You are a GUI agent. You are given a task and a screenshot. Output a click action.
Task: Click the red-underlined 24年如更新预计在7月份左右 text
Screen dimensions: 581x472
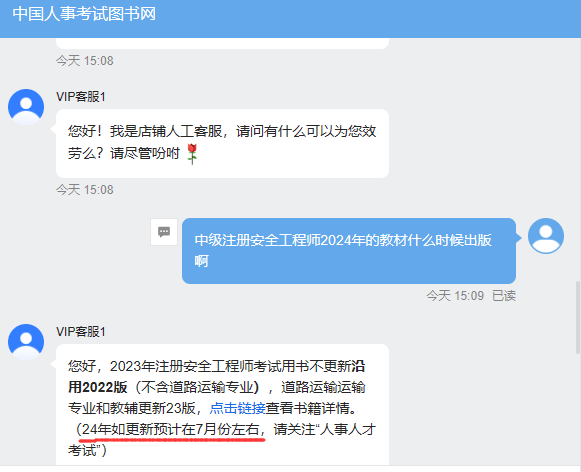click(170, 429)
